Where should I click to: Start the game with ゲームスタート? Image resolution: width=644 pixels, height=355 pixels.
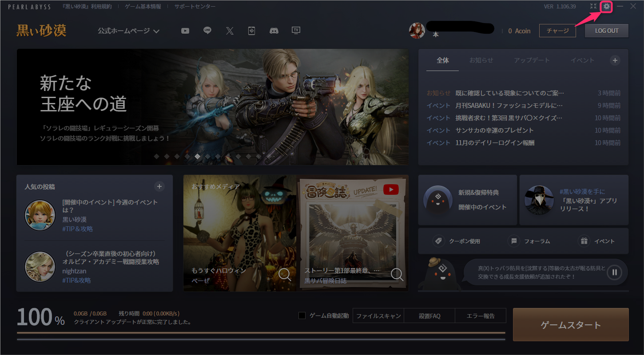click(571, 325)
